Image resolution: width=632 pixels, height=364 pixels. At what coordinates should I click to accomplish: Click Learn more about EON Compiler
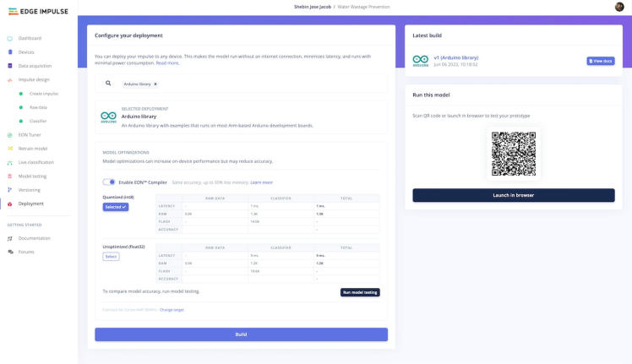tap(261, 182)
